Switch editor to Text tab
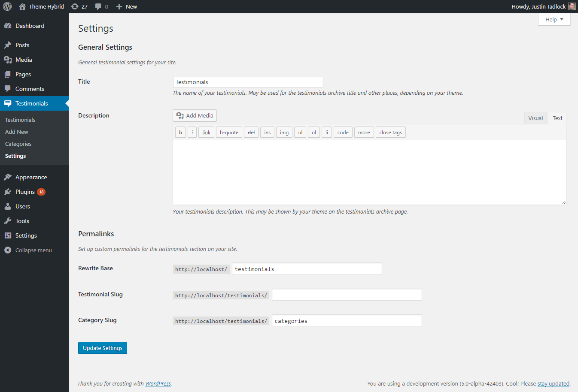The image size is (578, 392). tap(557, 118)
